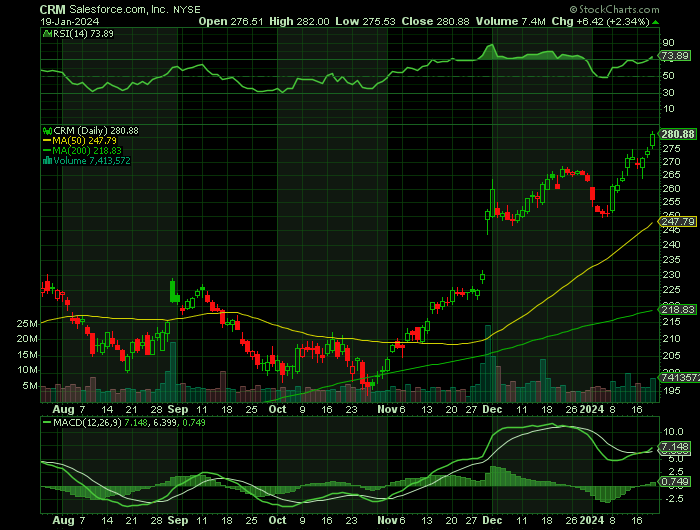
Task: Click the 20M label on the volume axis
Action: (x=27, y=339)
